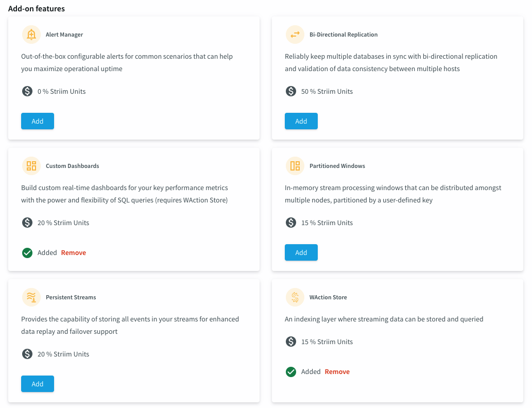This screenshot has height=408, width=532.
Task: Remove the Custom Dashboards add-on
Action: (74, 252)
